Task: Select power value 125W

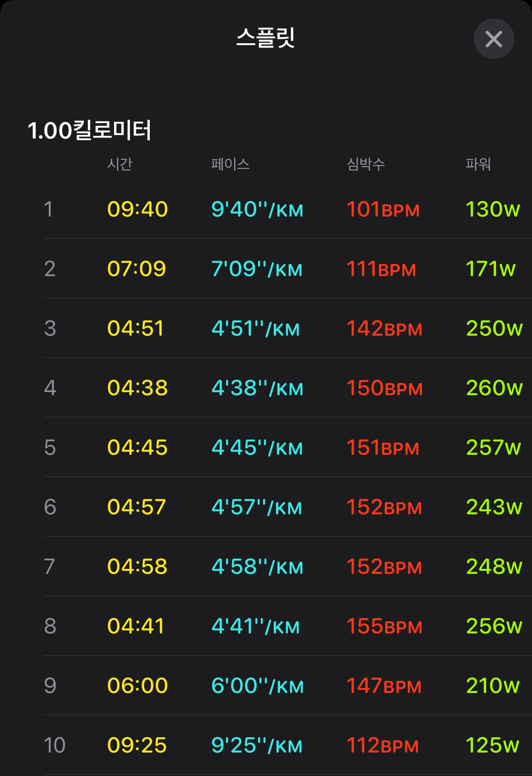Action: tap(492, 745)
